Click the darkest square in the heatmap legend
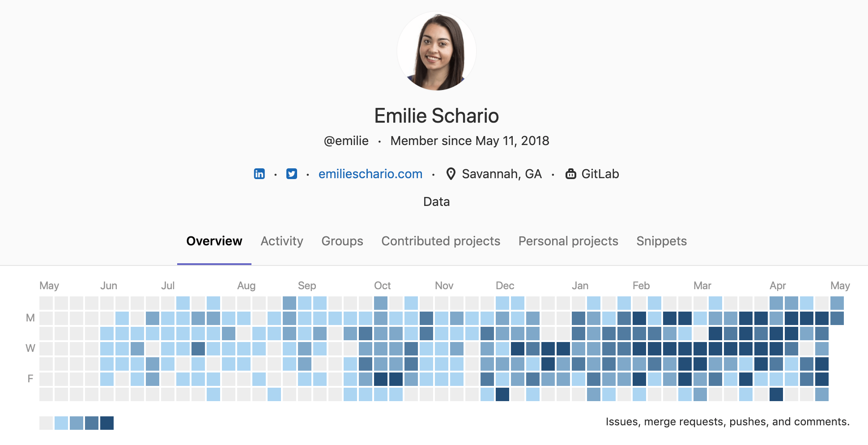This screenshot has height=445, width=868. pos(106,422)
